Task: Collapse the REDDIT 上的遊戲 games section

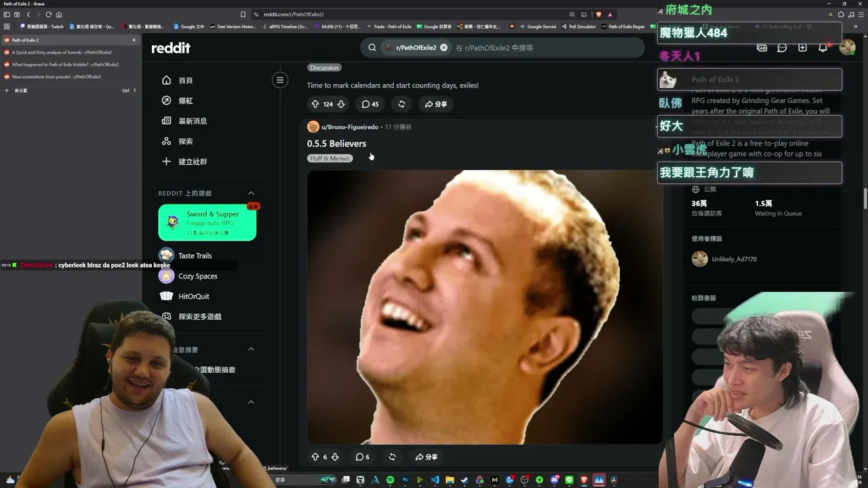Action: [251, 193]
